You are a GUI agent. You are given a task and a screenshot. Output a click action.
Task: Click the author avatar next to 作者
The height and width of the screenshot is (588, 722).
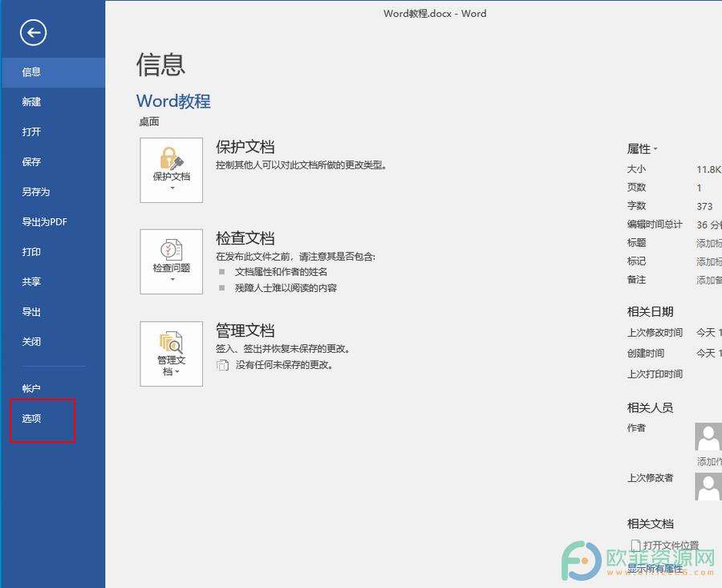[x=708, y=436]
